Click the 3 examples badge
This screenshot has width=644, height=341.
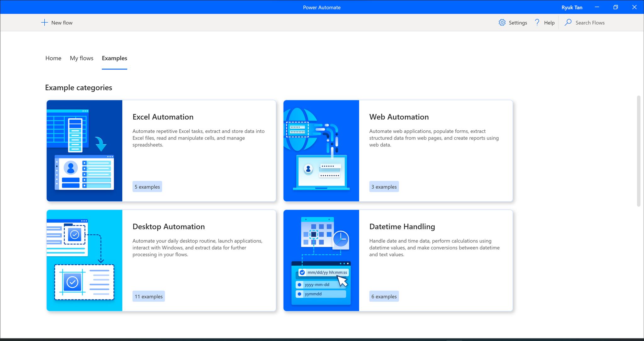click(x=384, y=187)
